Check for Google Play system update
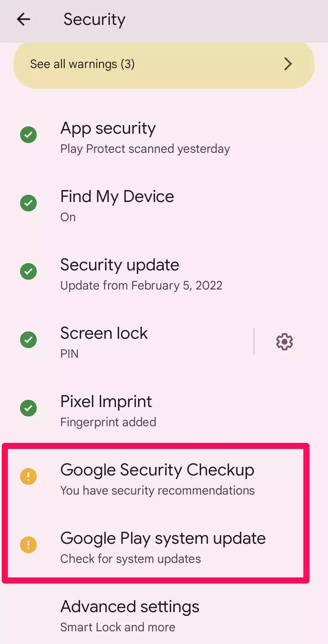The image size is (328, 644). [164, 548]
